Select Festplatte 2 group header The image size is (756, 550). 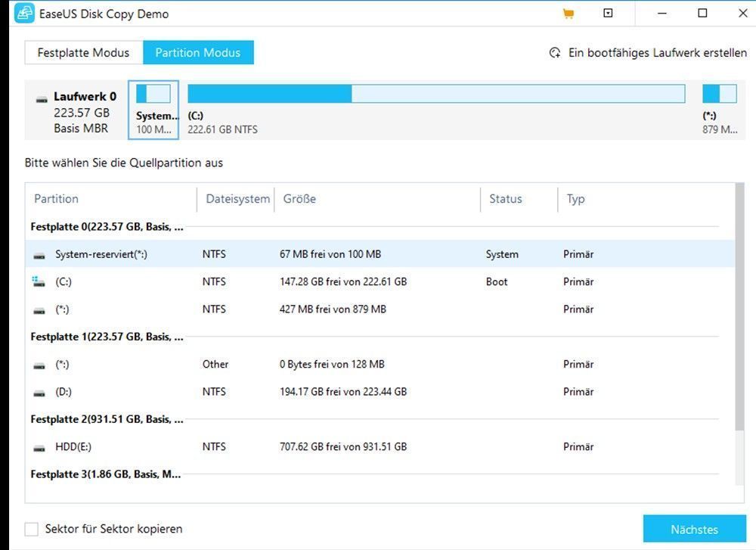tap(107, 419)
